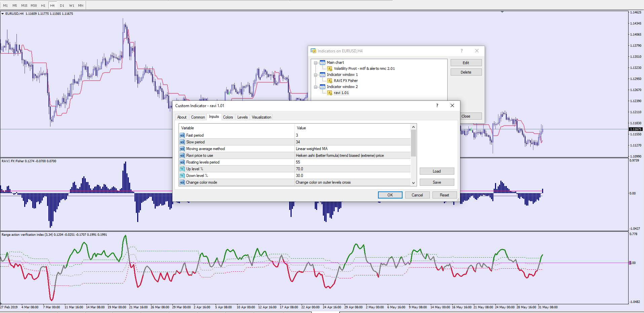
Task: Load saved indicator input settings
Action: pyautogui.click(x=437, y=171)
